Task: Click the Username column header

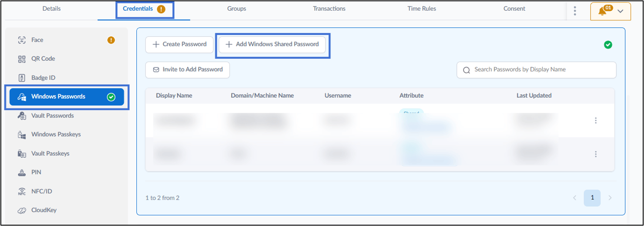Action: (338, 96)
